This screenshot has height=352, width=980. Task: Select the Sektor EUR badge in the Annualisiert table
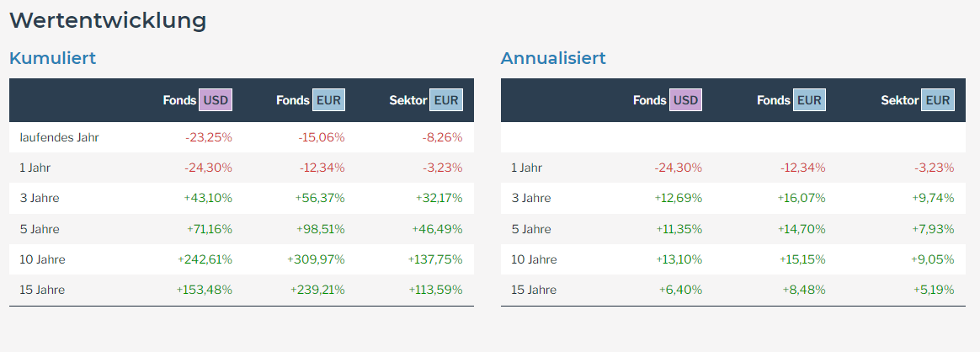coord(938,100)
